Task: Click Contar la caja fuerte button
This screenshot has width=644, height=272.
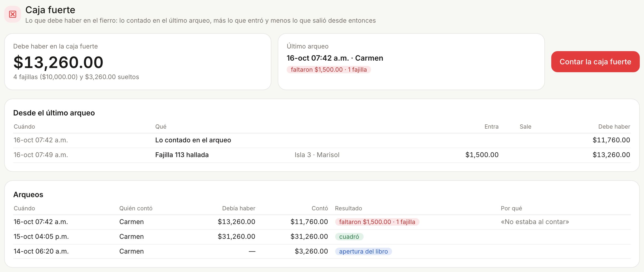Action: 595,62
